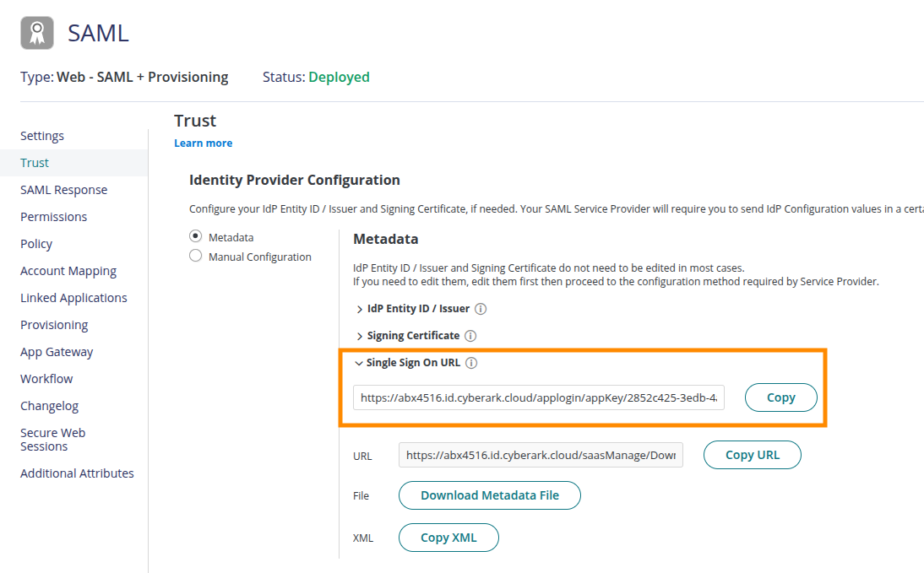Click info icon next to IdP Entity ID / Issuer

(481, 309)
